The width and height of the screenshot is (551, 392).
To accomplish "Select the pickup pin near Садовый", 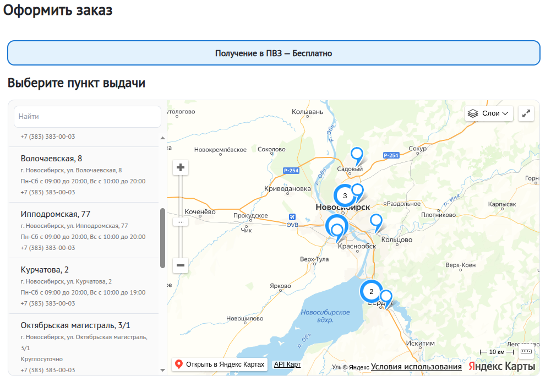I will tap(358, 155).
